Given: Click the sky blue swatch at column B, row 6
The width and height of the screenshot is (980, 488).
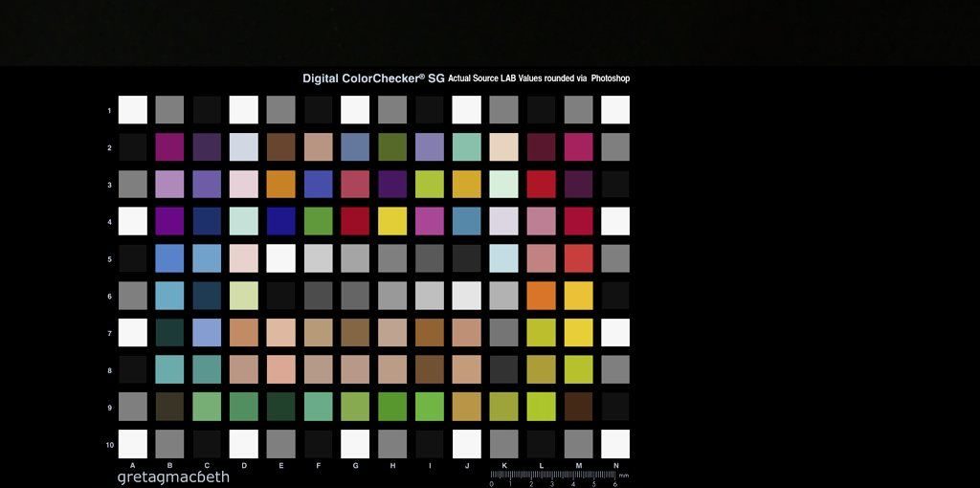Looking at the screenshot, I should (x=169, y=296).
